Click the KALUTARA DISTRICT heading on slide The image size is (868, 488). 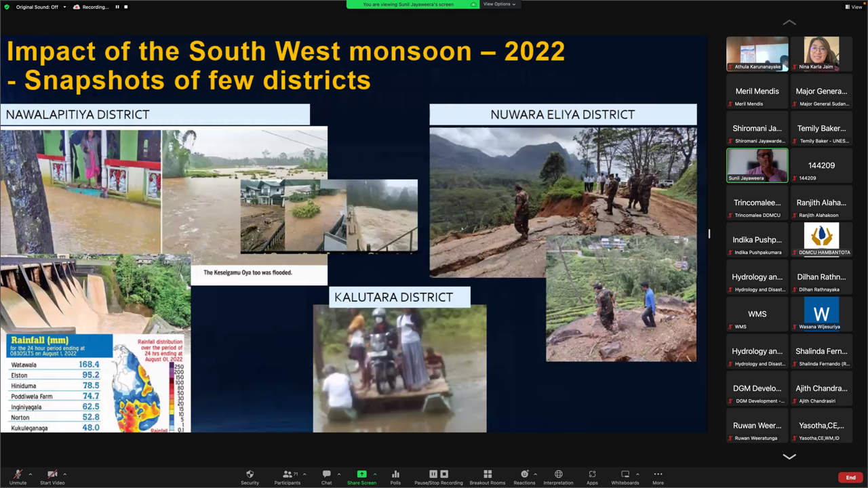pos(399,297)
